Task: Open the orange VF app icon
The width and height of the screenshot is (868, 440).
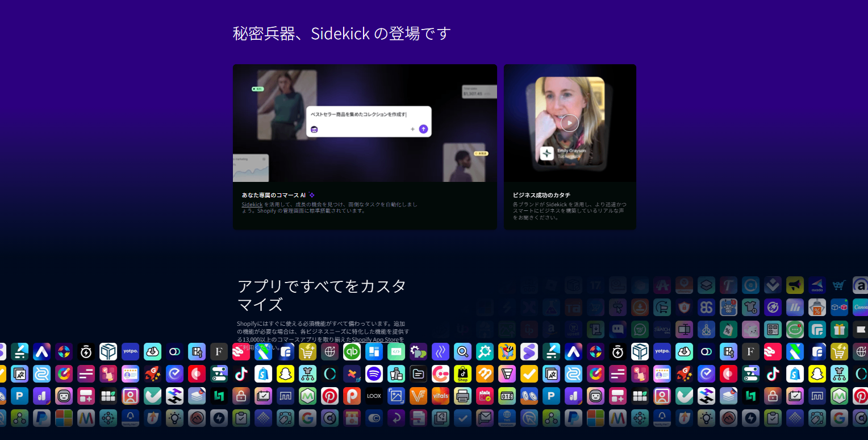Action: pyautogui.click(x=419, y=396)
